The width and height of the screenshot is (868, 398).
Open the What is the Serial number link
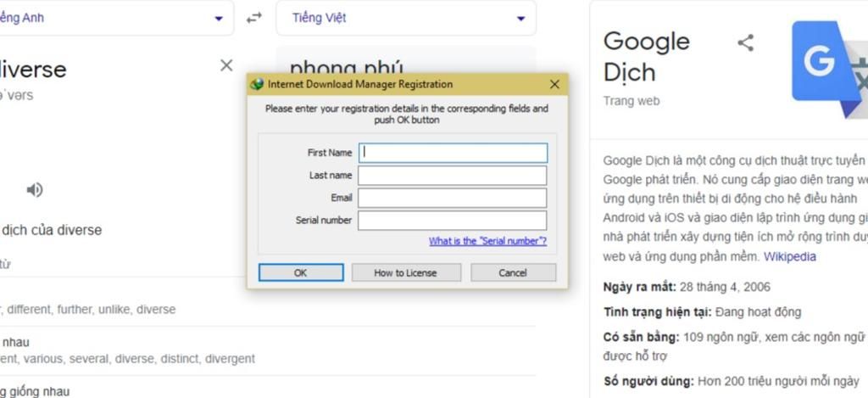click(487, 241)
